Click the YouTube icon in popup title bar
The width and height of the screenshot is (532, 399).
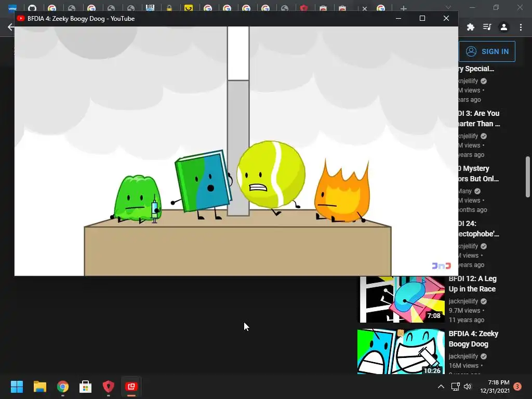21,18
